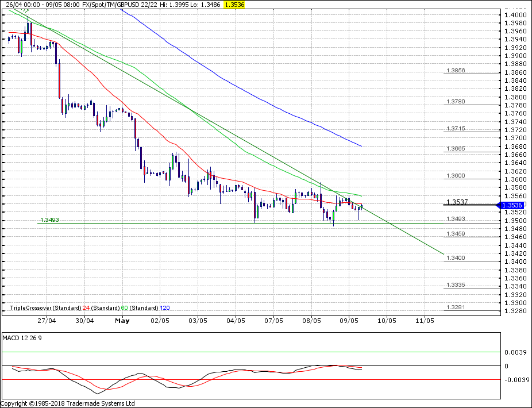Image resolution: width=532 pixels, height=408 pixels.
Task: Click the 1.3281 lowest level label
Action: 455,307
